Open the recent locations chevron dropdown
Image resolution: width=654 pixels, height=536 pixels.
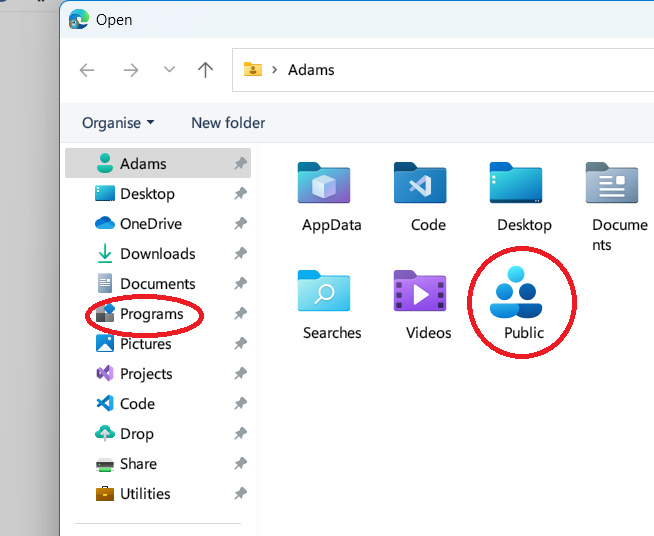click(169, 70)
